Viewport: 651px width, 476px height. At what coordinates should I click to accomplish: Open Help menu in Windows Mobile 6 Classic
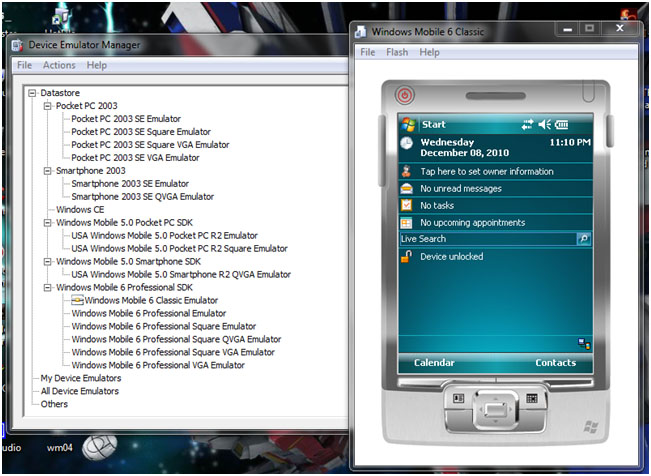click(429, 52)
